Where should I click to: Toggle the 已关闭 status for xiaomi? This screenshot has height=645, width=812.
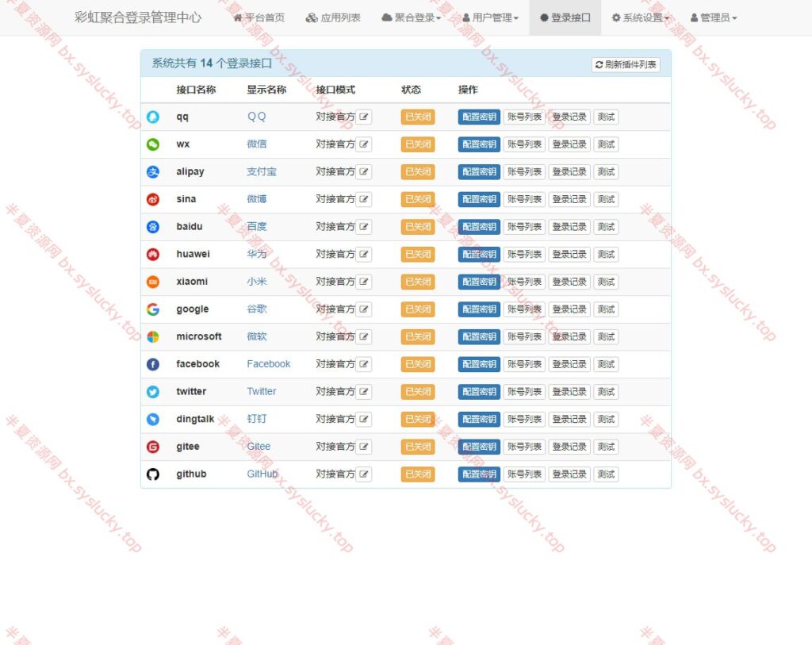coord(418,282)
